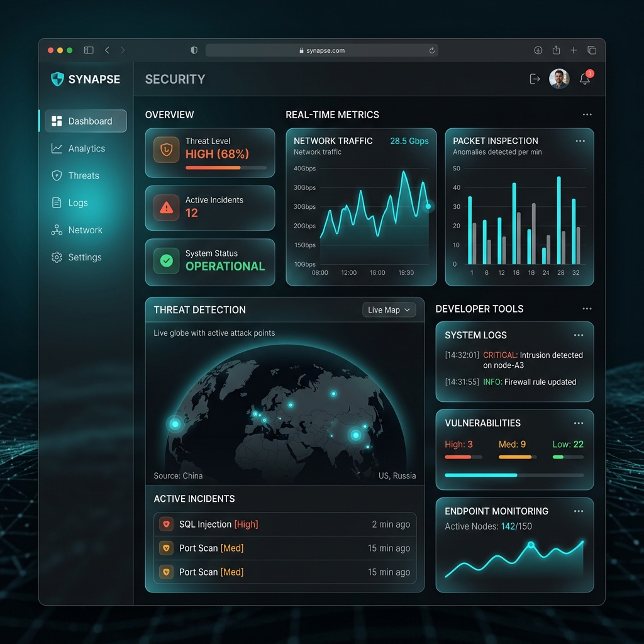The image size is (644, 644).
Task: Open the notifications bell
Action: (x=585, y=79)
